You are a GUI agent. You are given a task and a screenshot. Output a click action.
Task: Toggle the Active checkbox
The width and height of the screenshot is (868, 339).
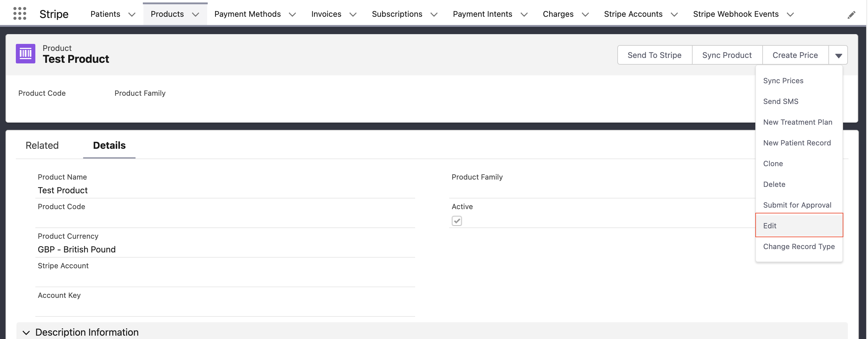[457, 221]
